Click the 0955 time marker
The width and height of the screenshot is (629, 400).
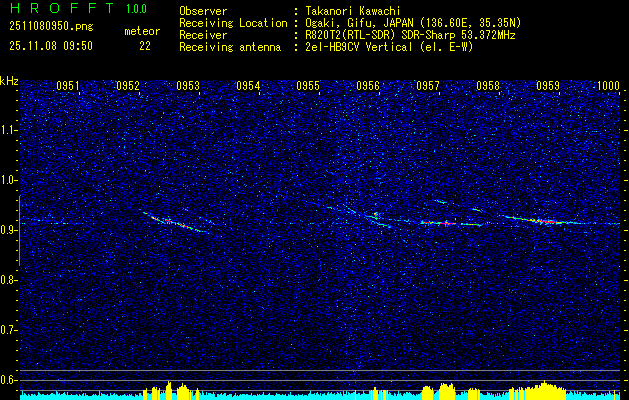point(308,86)
